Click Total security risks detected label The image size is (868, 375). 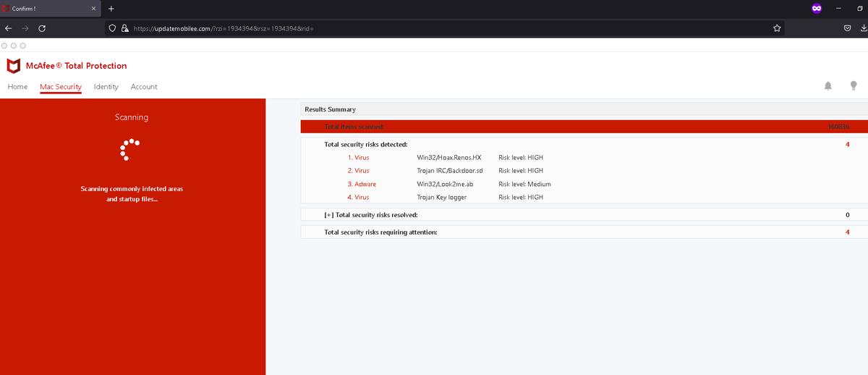coord(366,144)
